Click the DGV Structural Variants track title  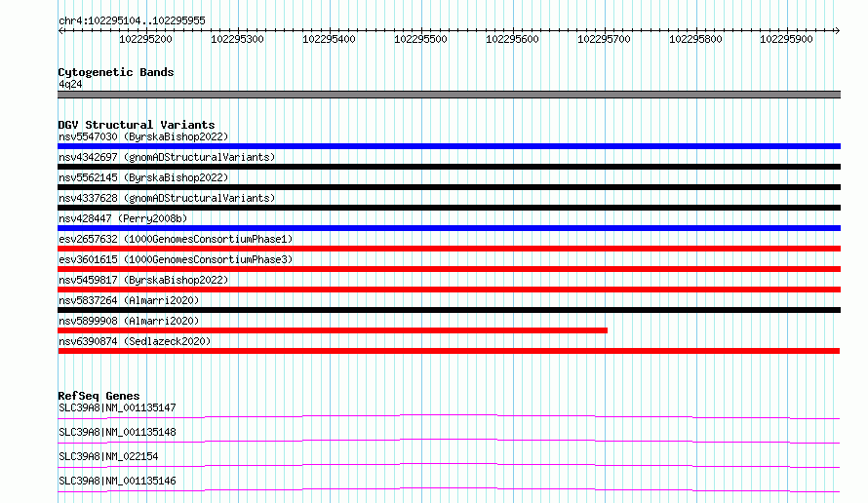click(137, 125)
